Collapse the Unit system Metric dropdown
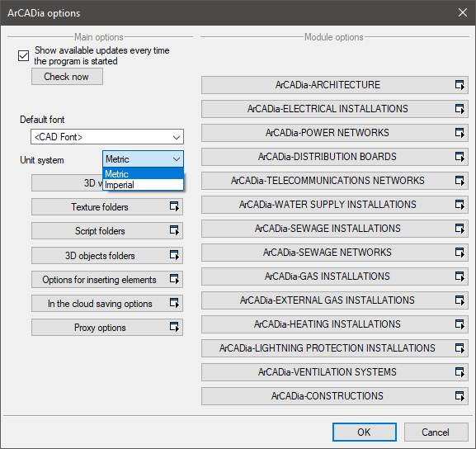The image size is (476, 449). tap(143, 158)
